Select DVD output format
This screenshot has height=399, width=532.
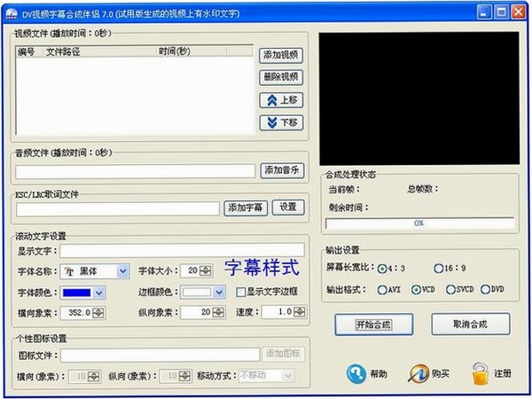click(485, 289)
